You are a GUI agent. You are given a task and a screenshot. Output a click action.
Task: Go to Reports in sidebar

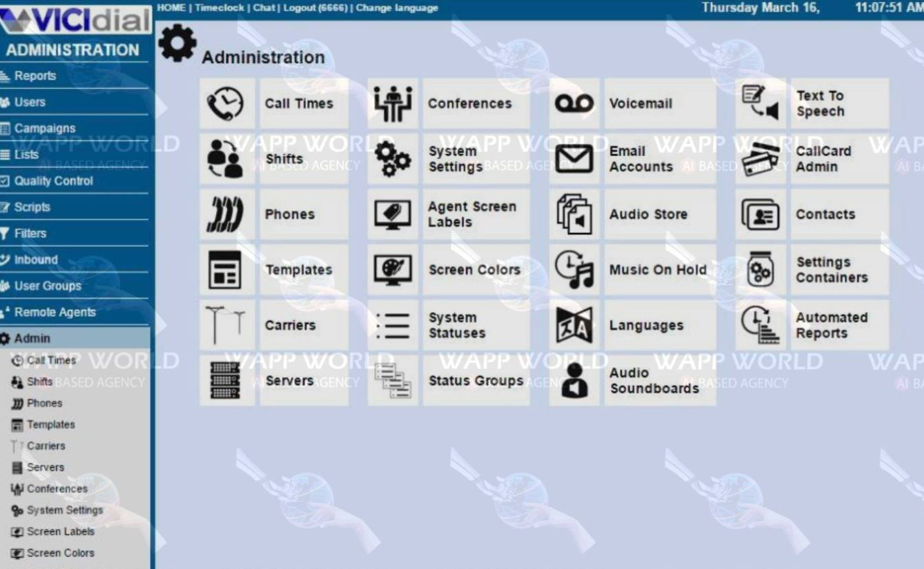(x=35, y=76)
